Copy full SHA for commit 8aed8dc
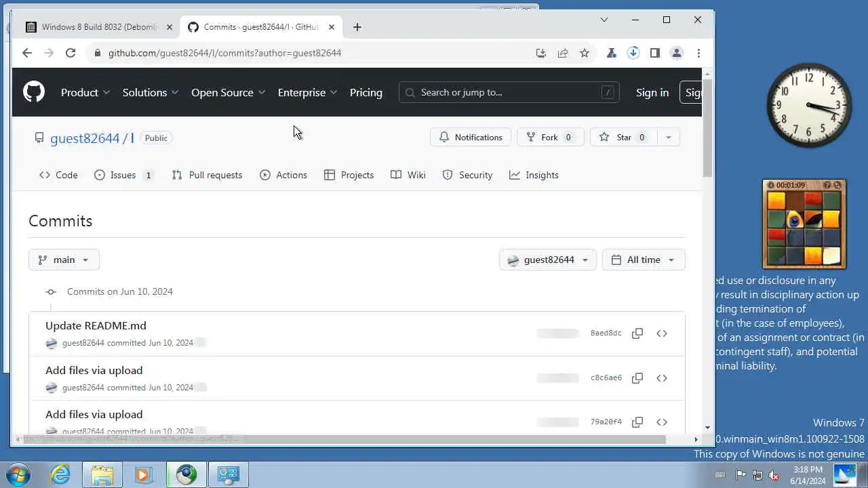868x488 pixels. pyautogui.click(x=637, y=333)
